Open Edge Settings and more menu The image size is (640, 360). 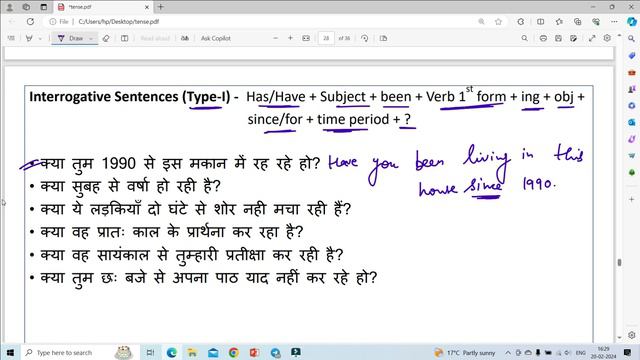pyautogui.click(x=614, y=22)
